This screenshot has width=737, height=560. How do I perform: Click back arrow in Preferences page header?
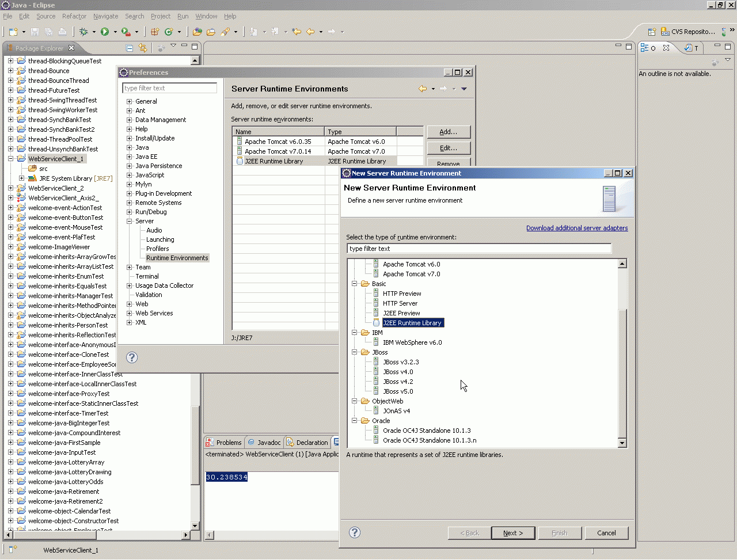[423, 89]
